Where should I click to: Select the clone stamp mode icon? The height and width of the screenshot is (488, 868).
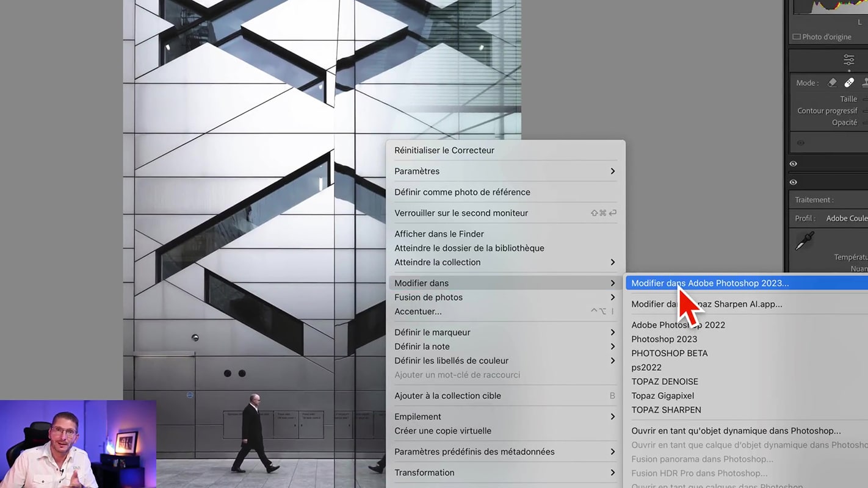[x=865, y=82]
